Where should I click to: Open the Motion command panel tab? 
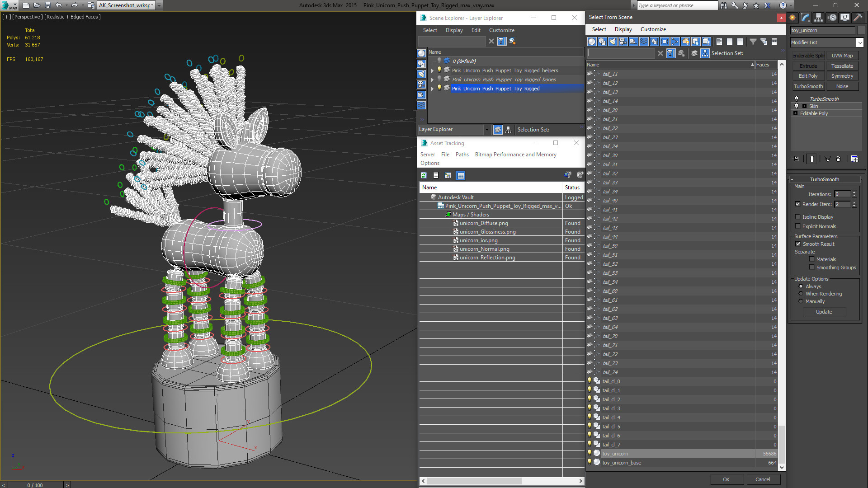(x=832, y=18)
